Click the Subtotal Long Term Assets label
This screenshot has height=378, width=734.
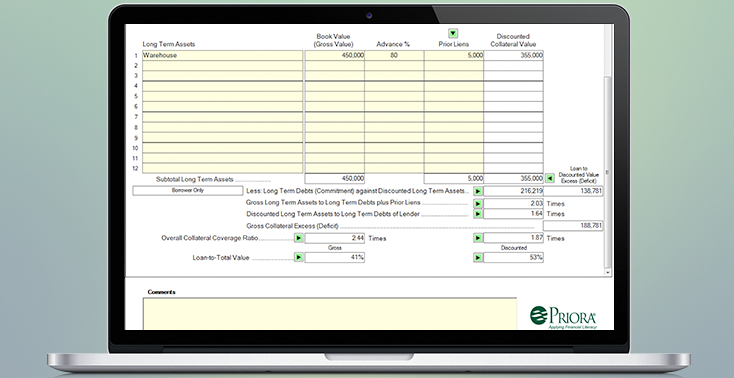pyautogui.click(x=195, y=179)
